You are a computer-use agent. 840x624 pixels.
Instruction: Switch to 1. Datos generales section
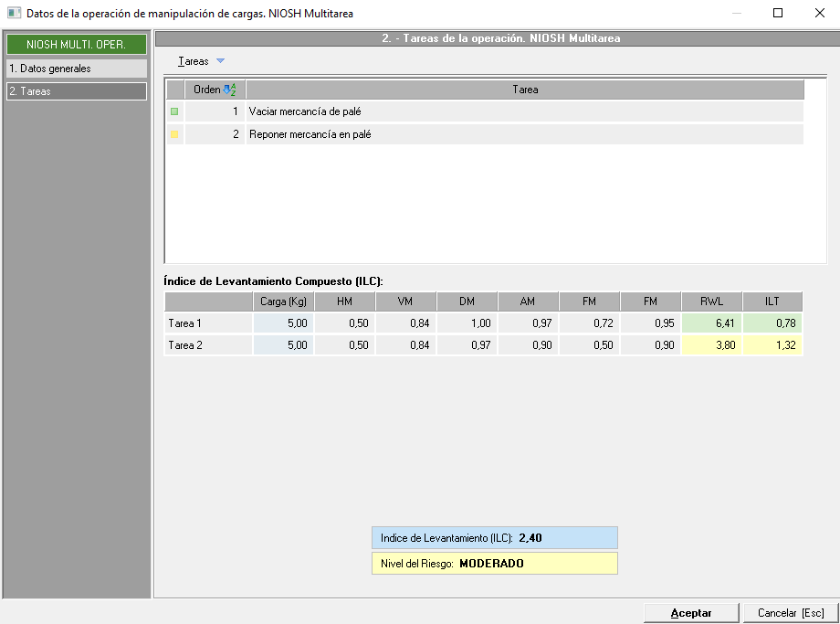(76, 69)
